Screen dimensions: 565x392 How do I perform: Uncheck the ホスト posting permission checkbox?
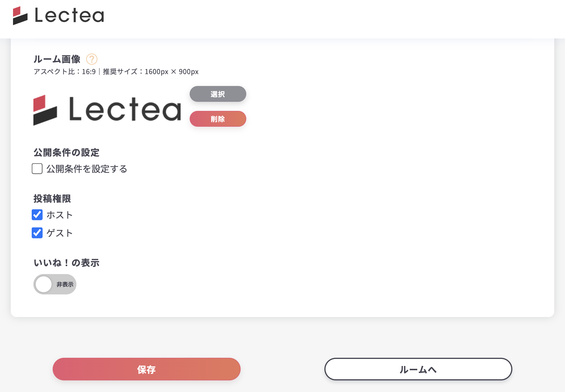tap(37, 215)
